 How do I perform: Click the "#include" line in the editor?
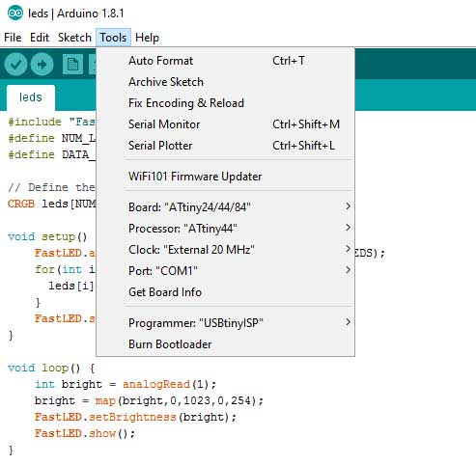tap(51, 123)
